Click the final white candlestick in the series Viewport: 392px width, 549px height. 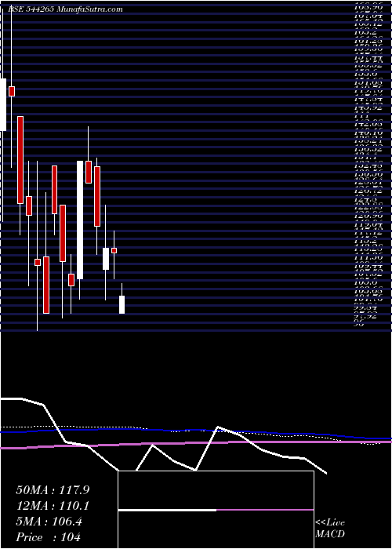point(122,304)
